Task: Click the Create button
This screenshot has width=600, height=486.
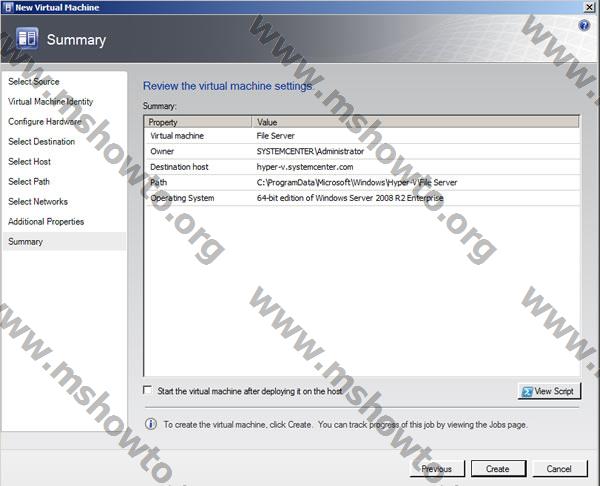Action: [x=498, y=469]
